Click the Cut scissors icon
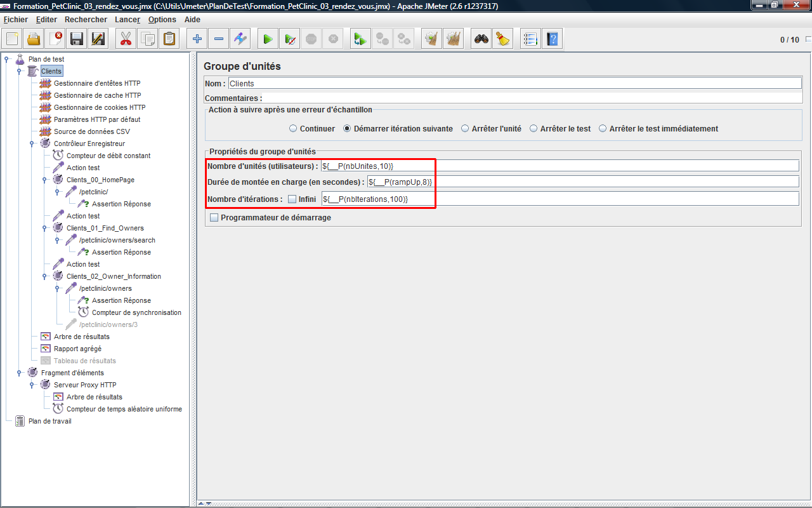Screen dimensions: 812x508 pyautogui.click(x=126, y=39)
